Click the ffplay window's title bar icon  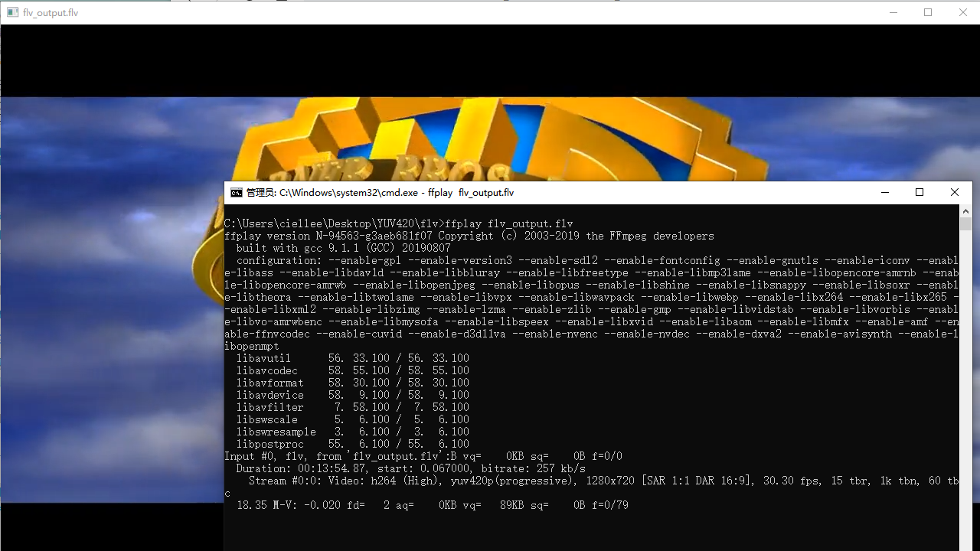click(x=12, y=12)
